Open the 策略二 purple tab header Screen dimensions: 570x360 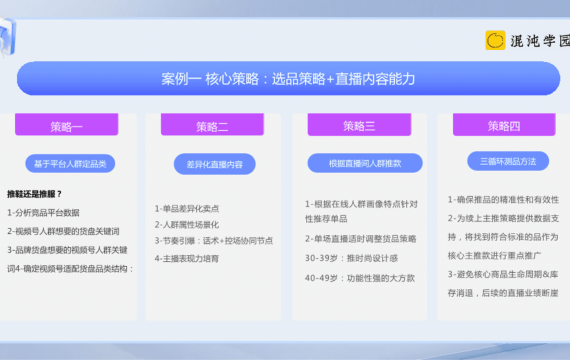212,125
